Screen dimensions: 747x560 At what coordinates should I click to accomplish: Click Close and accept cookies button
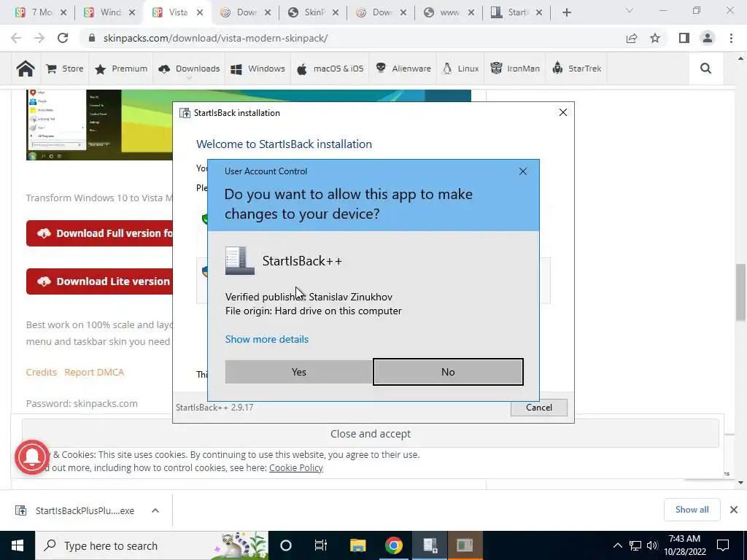[x=370, y=434]
